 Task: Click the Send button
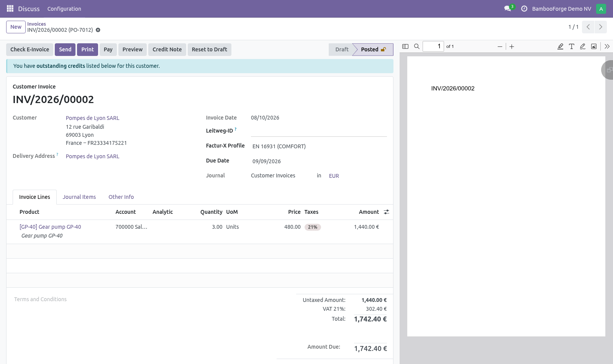click(65, 49)
